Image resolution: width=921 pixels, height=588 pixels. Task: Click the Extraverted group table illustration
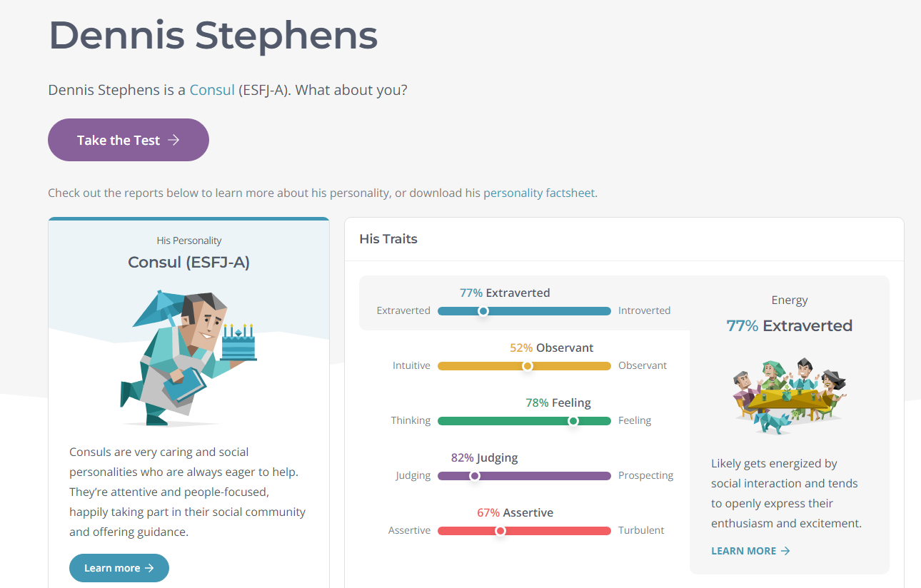pos(789,396)
